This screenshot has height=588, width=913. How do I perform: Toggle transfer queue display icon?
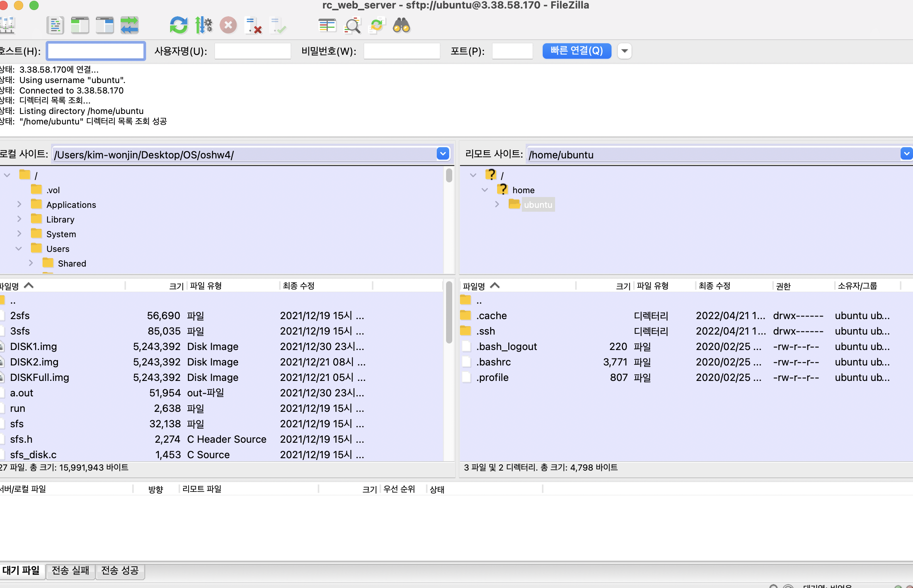(x=129, y=25)
